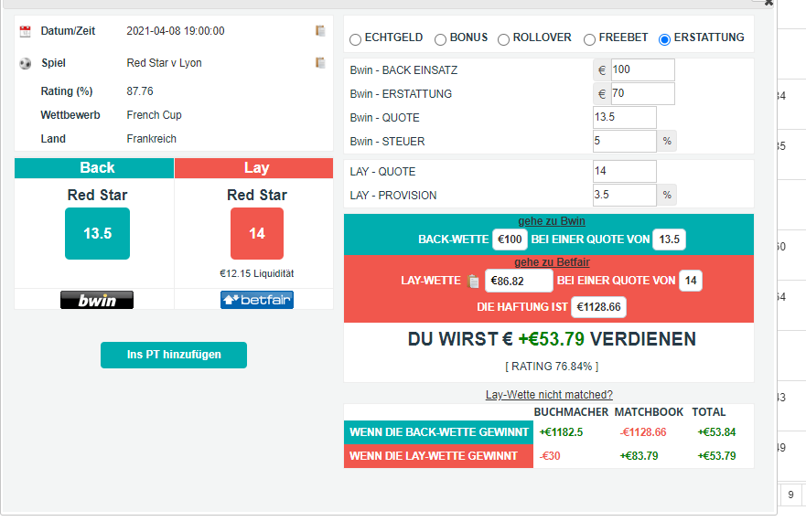Edit the Bwin BACK EINSATZ field
This screenshot has height=532, width=806.
(x=642, y=69)
